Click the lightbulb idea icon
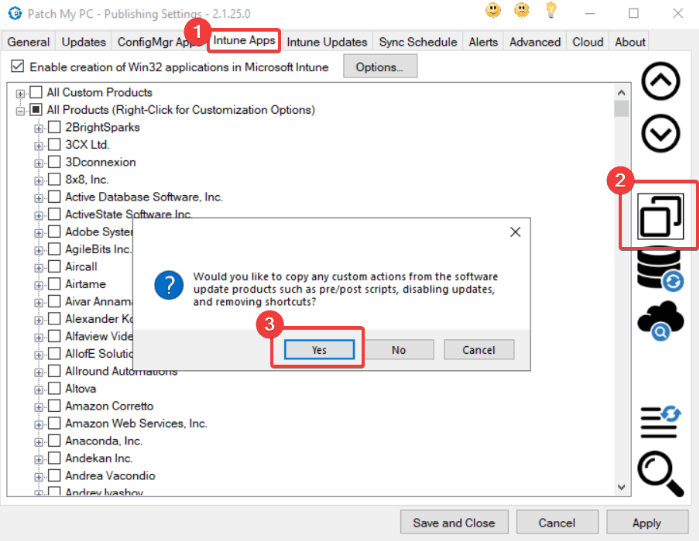 click(551, 10)
